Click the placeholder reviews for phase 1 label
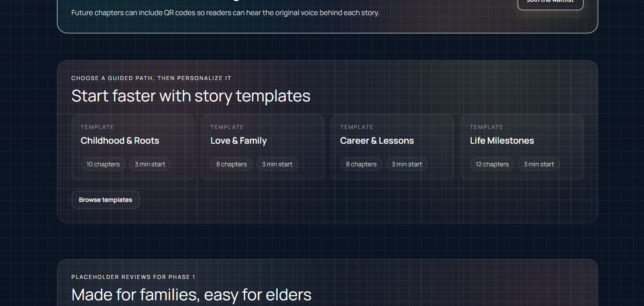The width and height of the screenshot is (644, 306). click(x=134, y=277)
